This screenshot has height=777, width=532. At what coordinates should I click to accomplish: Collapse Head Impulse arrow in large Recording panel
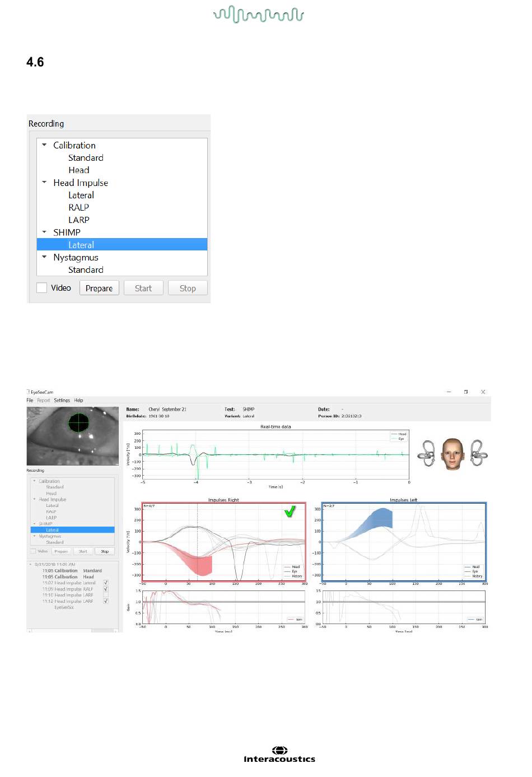(44, 182)
